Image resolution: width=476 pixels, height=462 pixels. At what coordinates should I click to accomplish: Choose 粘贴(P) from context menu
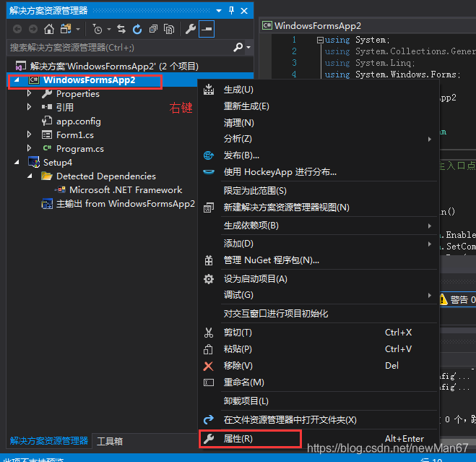point(319,349)
